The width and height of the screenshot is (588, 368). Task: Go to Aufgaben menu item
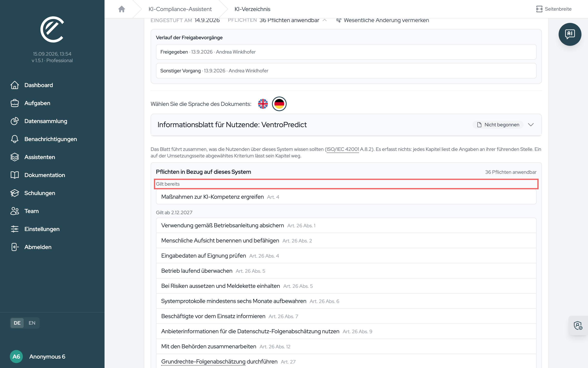[37, 103]
